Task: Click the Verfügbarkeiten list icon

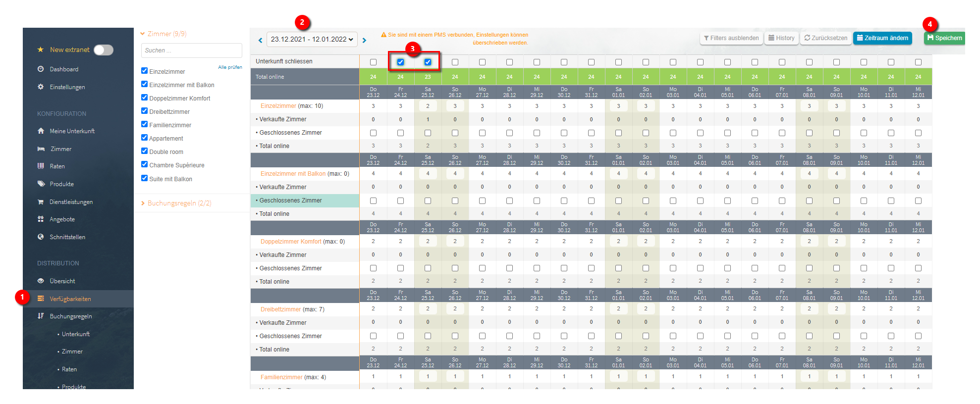Action: point(41,299)
